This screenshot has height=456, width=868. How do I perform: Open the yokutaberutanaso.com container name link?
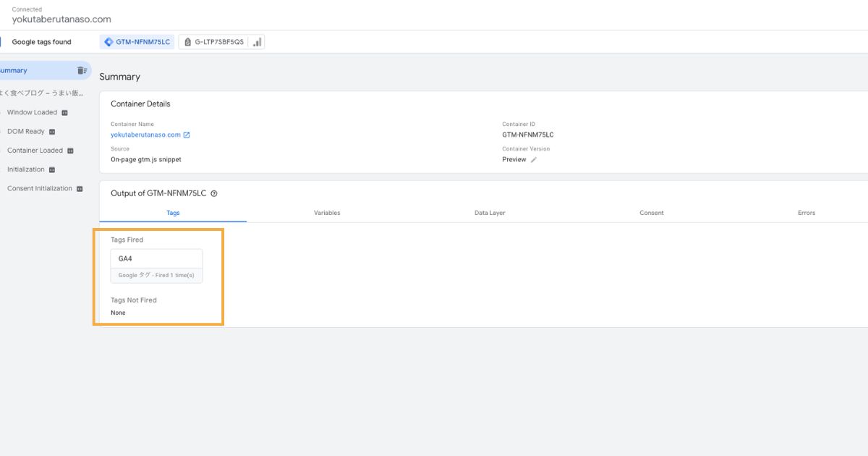coord(145,135)
